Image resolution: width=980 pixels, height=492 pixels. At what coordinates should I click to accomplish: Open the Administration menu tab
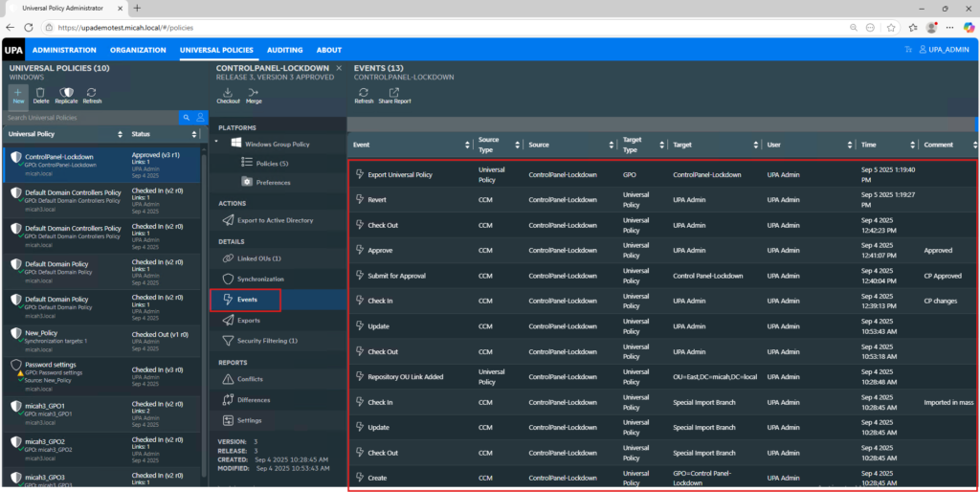coord(64,50)
